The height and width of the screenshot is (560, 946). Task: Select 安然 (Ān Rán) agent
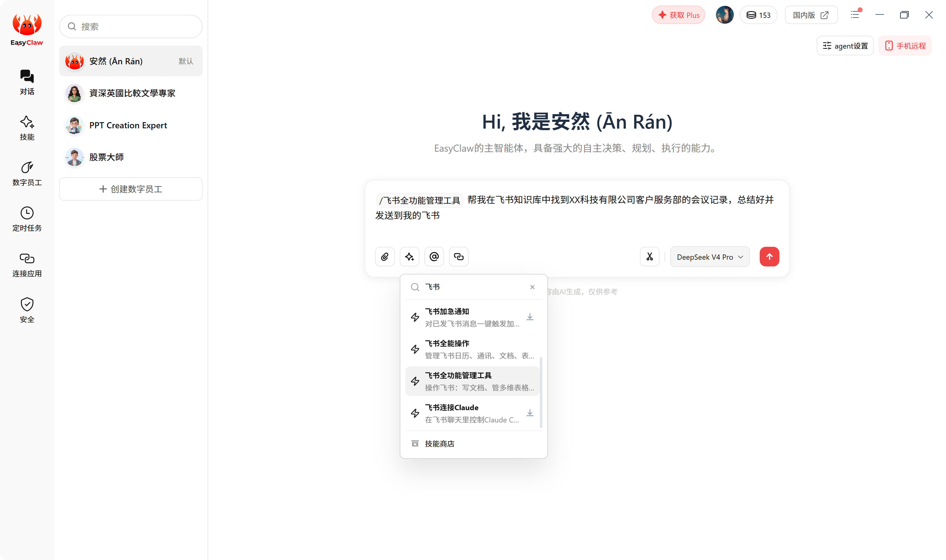click(131, 61)
